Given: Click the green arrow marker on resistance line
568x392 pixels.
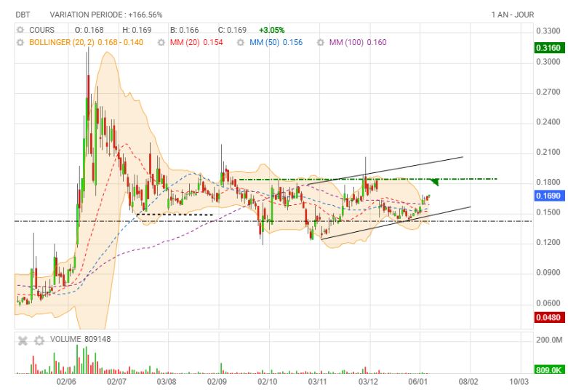Looking at the screenshot, I should click(434, 182).
